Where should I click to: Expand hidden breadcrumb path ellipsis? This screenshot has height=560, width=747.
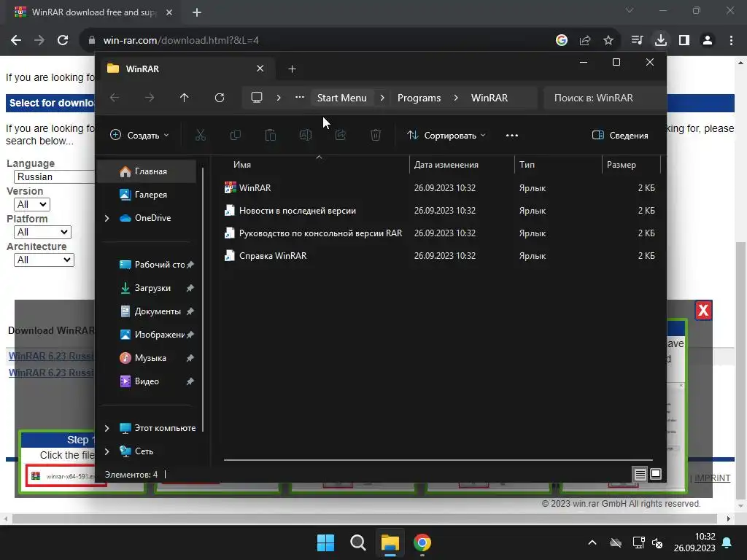(x=299, y=97)
